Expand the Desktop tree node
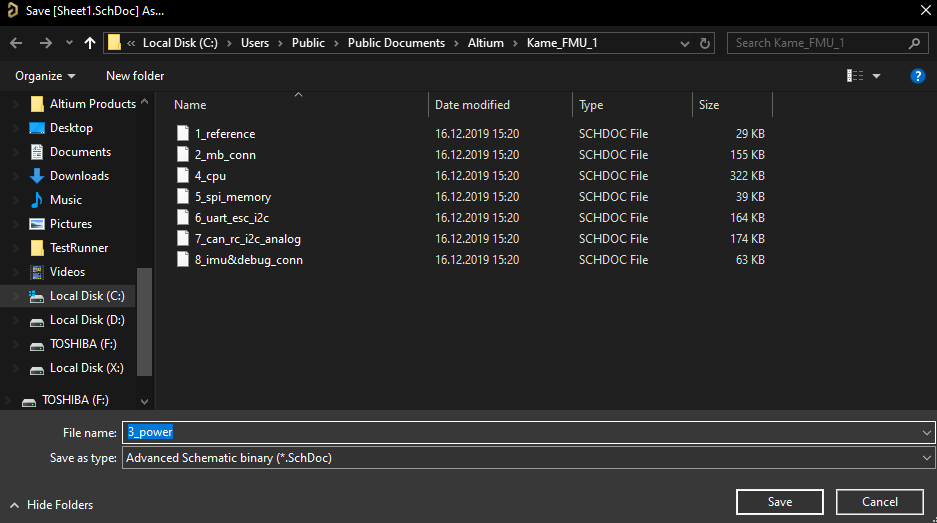 16,128
